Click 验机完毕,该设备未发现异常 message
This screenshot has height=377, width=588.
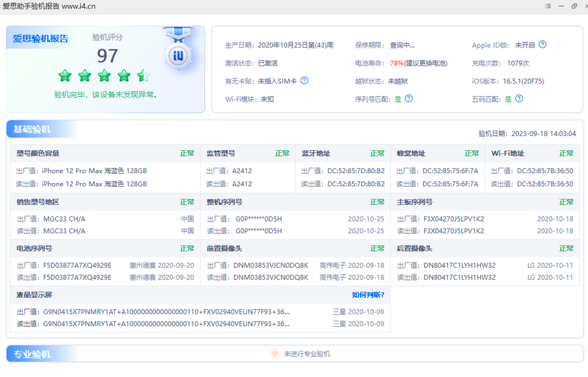point(106,95)
